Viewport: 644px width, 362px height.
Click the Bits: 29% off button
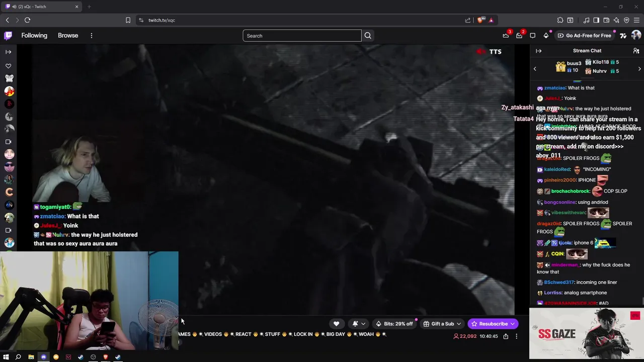pyautogui.click(x=394, y=324)
